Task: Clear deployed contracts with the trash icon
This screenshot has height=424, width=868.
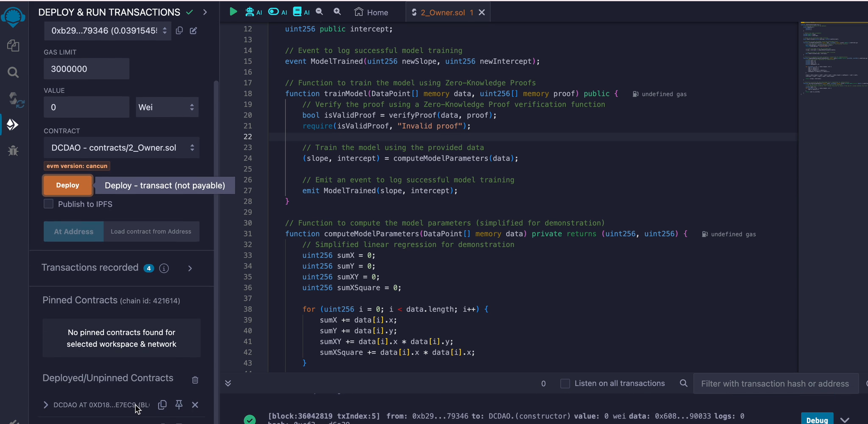Action: [195, 380]
